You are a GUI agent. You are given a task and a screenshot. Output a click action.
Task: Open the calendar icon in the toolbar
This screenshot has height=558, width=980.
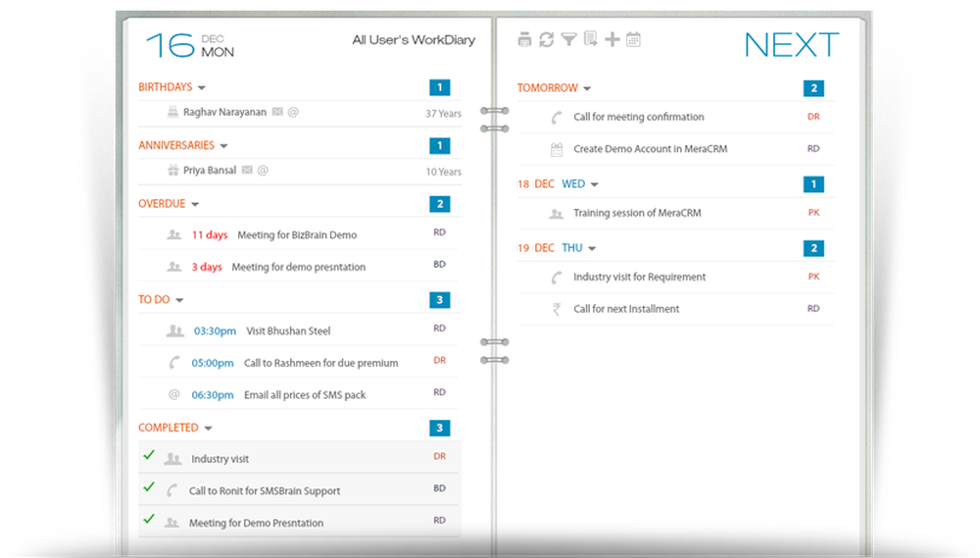coord(633,39)
